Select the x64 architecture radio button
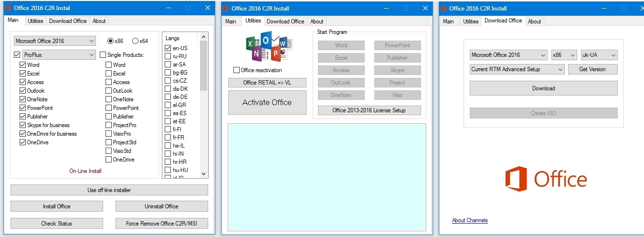This screenshot has width=644, height=237. point(135,41)
